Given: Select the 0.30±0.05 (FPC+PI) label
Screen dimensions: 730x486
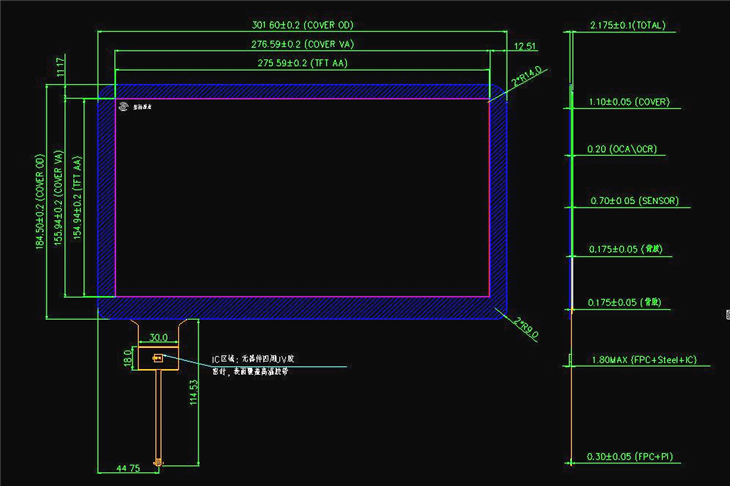Looking at the screenshot, I should (x=629, y=456).
